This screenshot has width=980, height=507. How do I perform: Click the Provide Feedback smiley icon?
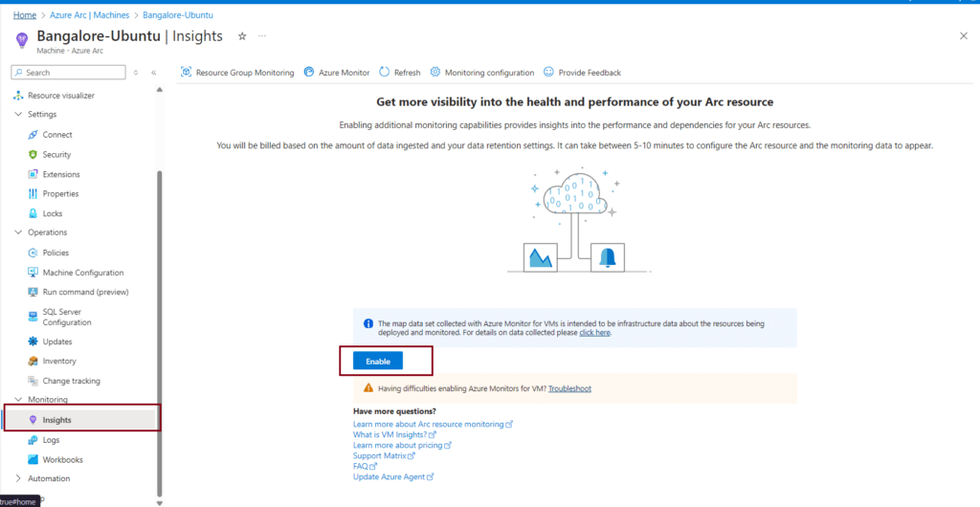coord(548,73)
